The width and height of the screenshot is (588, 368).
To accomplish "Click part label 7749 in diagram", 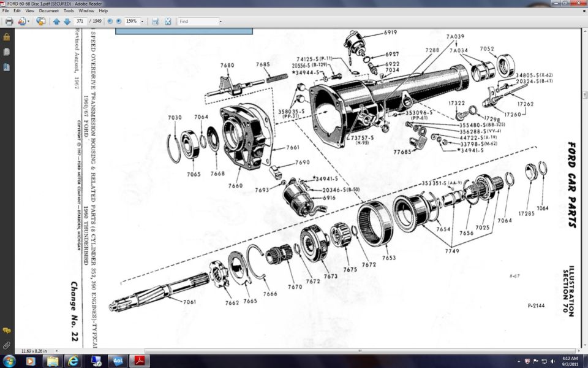I will pyautogui.click(x=452, y=251).
